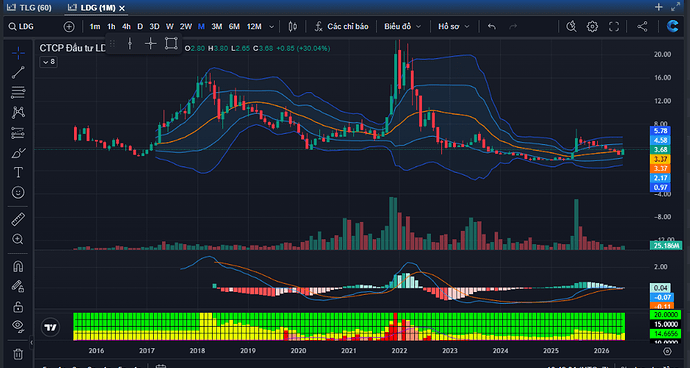This screenshot has width=690, height=368.
Task: Select the brush drawing tool
Action: 18,153
